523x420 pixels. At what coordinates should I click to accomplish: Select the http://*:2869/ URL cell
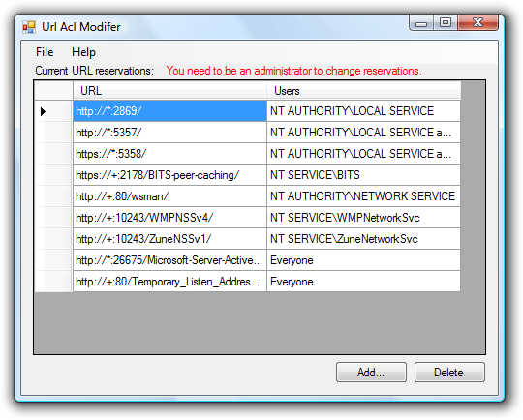coord(169,111)
